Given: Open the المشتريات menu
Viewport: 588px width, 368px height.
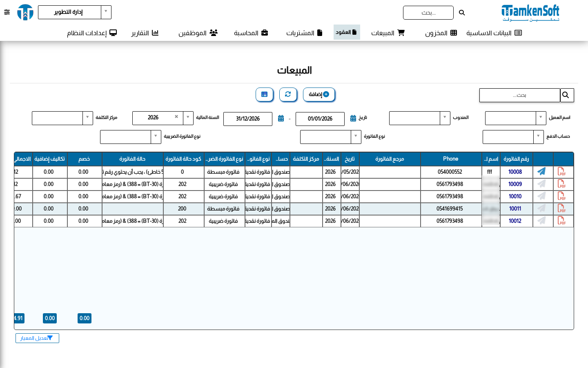Looking at the screenshot, I should point(304,33).
